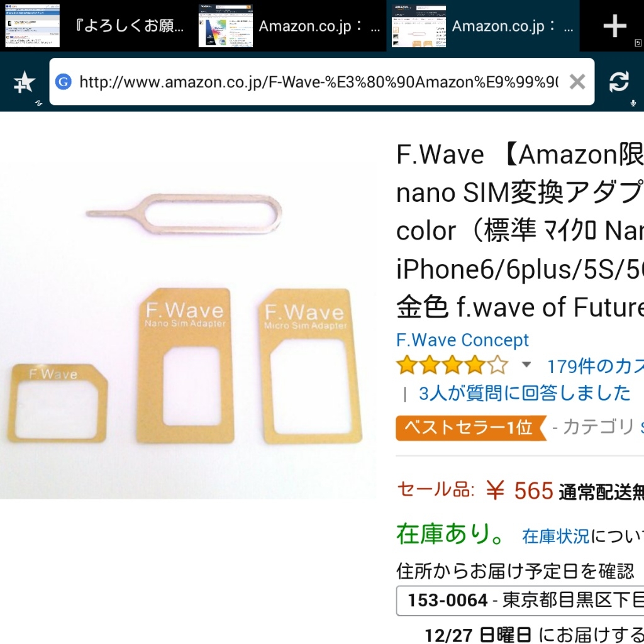Focus the URL address field

coord(318,82)
